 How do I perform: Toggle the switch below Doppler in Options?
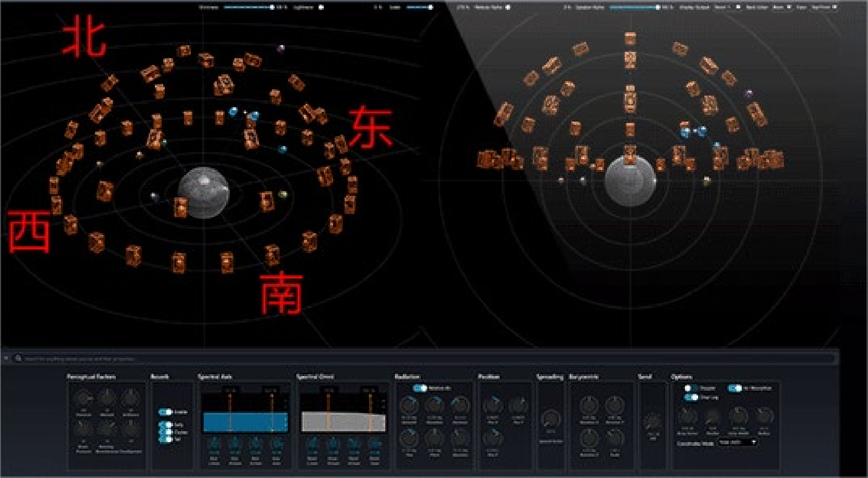click(691, 397)
